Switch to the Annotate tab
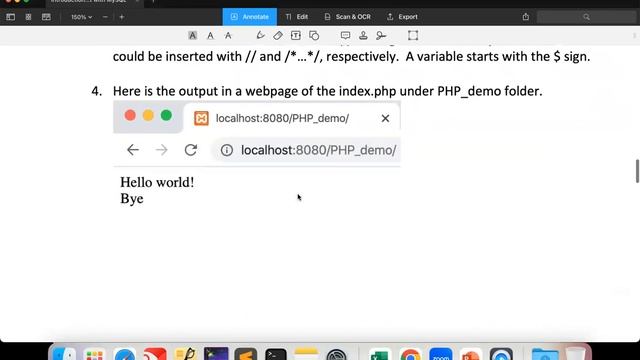Viewport: 640px width, 360px height. click(x=249, y=17)
